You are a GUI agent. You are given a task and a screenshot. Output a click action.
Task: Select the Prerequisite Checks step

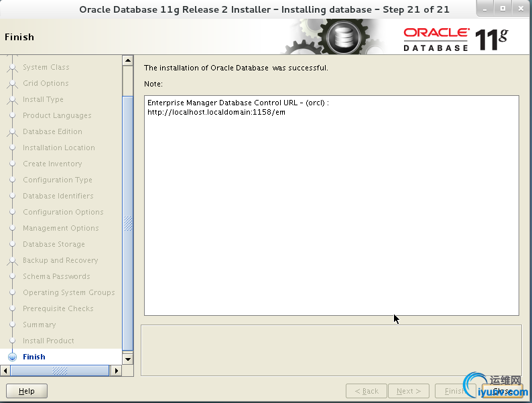click(58, 308)
